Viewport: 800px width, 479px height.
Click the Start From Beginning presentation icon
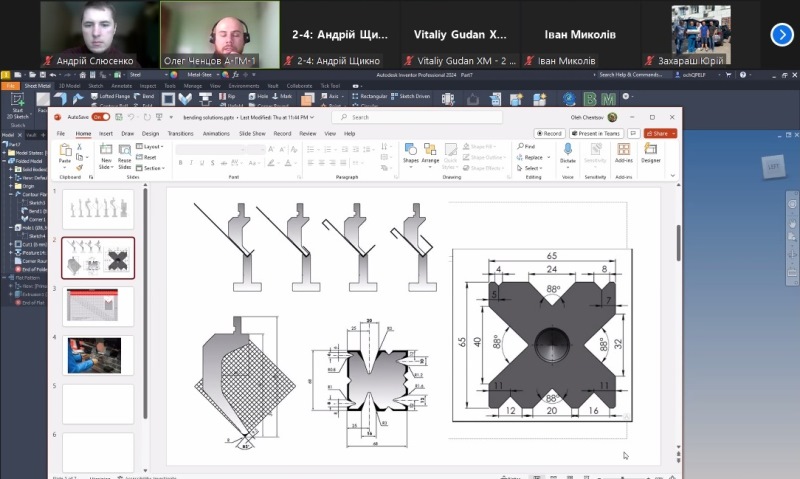(x=159, y=117)
